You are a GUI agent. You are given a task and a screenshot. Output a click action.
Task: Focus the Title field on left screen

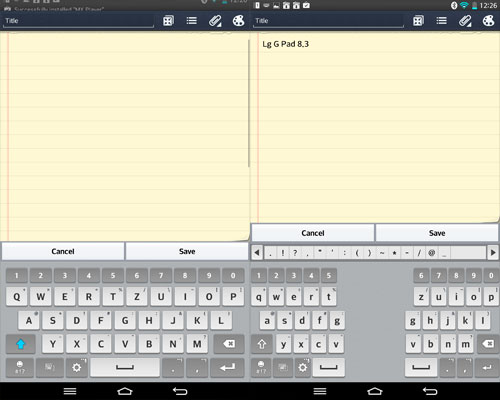(x=79, y=21)
